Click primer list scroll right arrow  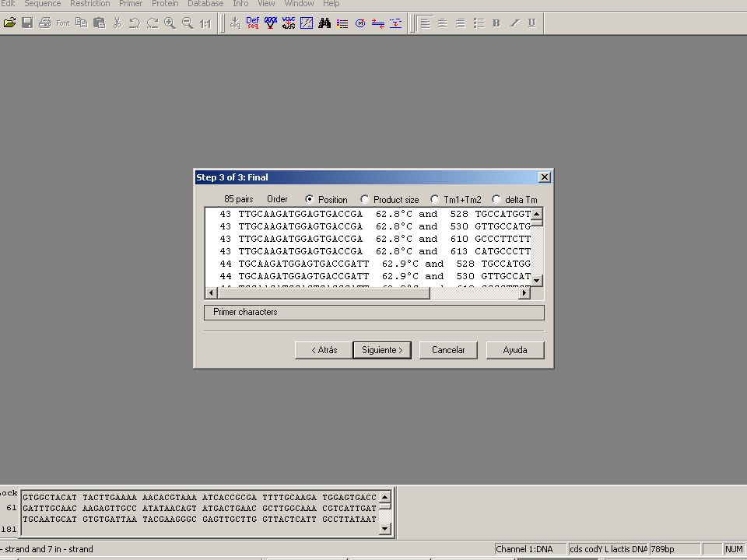pos(524,293)
